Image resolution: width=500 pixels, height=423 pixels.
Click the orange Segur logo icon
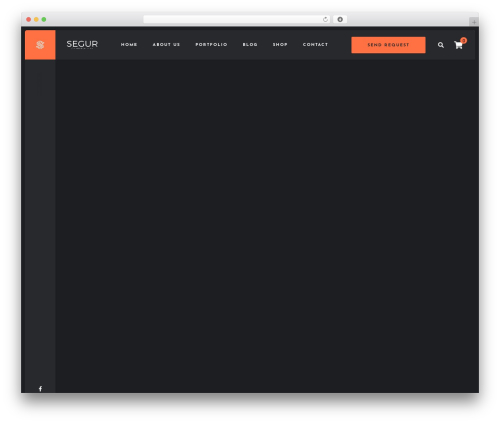point(40,45)
